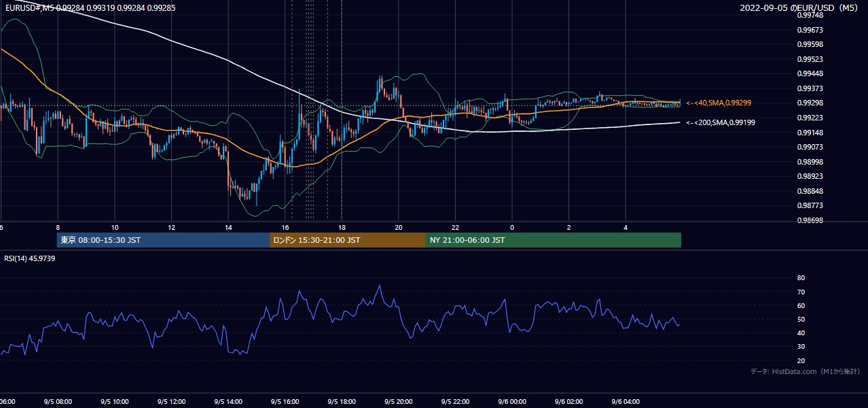This screenshot has width=868, height=408.
Task: Click the 9/5 18:00 date label
Action: tap(342, 402)
